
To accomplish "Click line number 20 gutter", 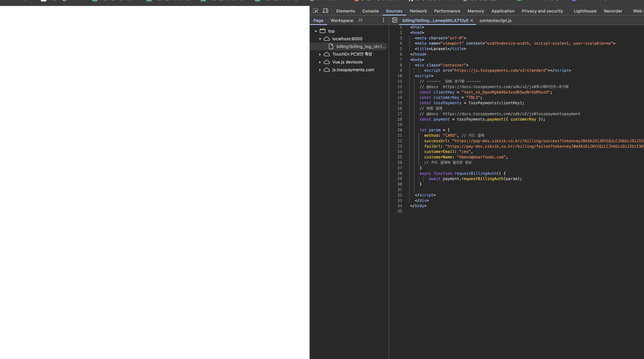I will [399, 130].
